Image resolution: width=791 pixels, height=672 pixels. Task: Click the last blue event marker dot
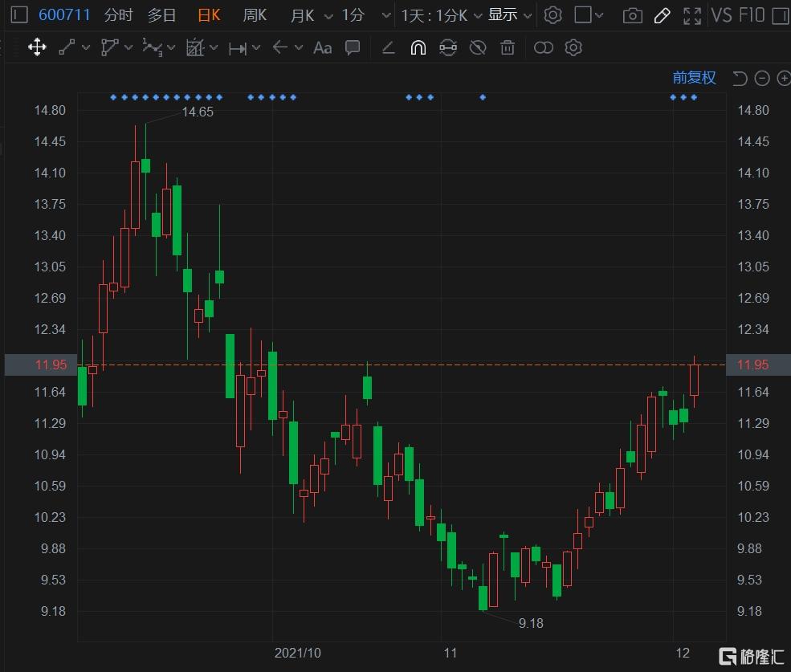tap(694, 97)
